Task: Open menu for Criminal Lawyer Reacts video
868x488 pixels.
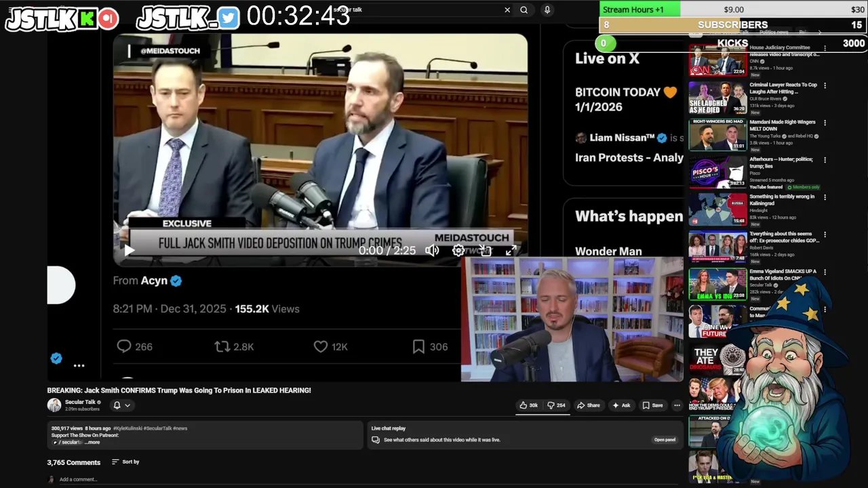Action: click(825, 85)
